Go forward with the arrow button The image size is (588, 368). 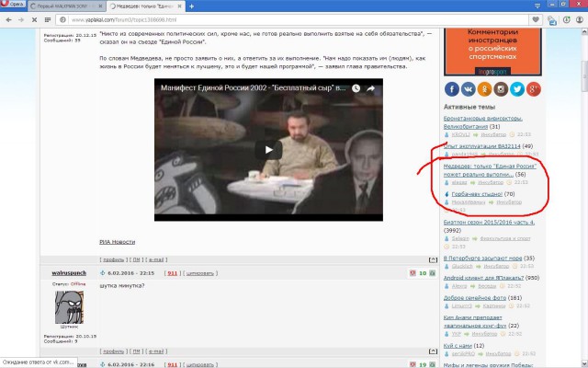[x=21, y=20]
